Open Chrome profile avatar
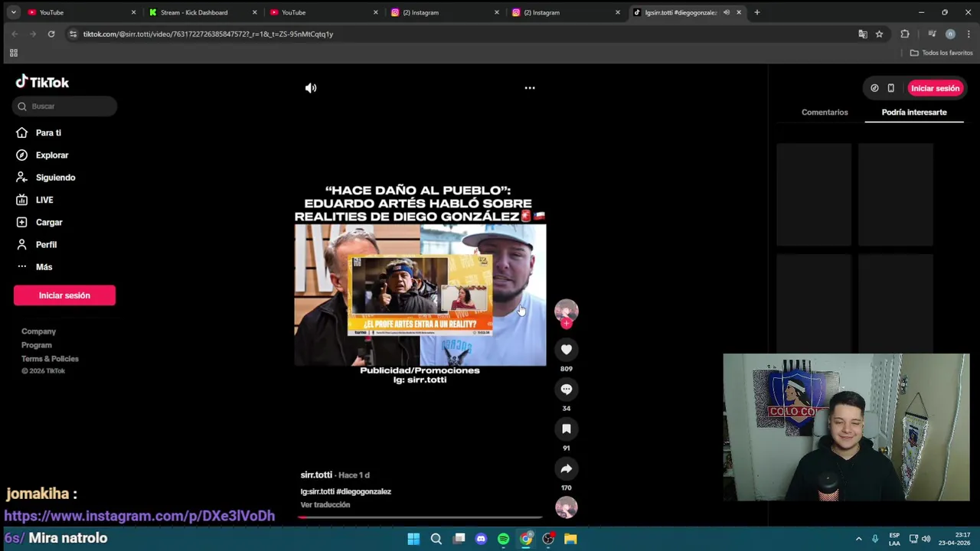 click(950, 34)
